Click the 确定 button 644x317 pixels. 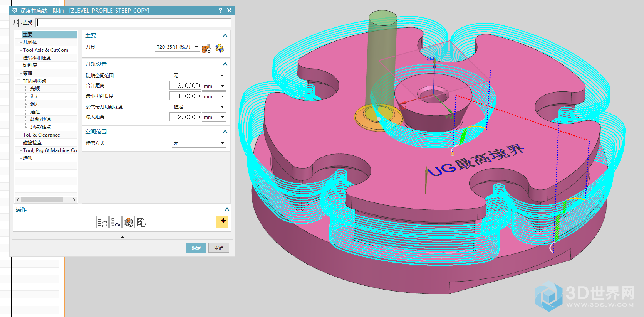pos(196,248)
